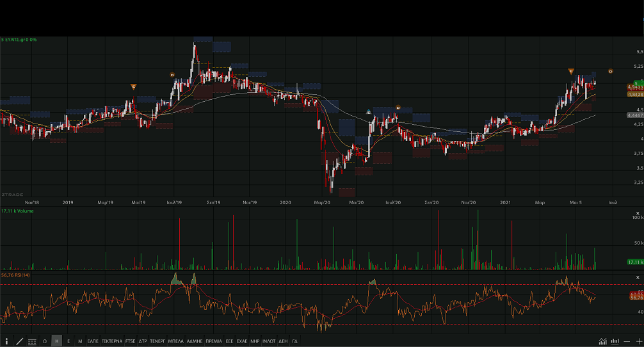Click the D dividend marker near Ιουλ'19
This screenshot has height=347, width=644.
(172, 75)
